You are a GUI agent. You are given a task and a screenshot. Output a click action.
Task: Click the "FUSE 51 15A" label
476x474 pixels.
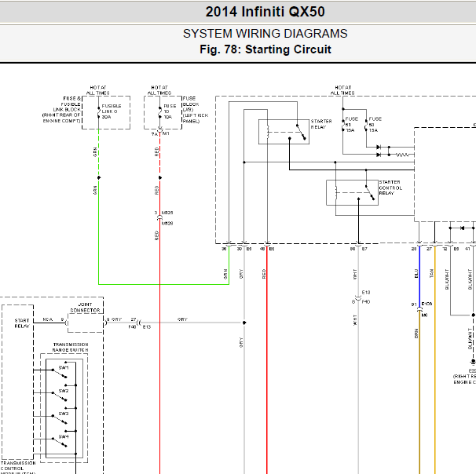point(352,124)
